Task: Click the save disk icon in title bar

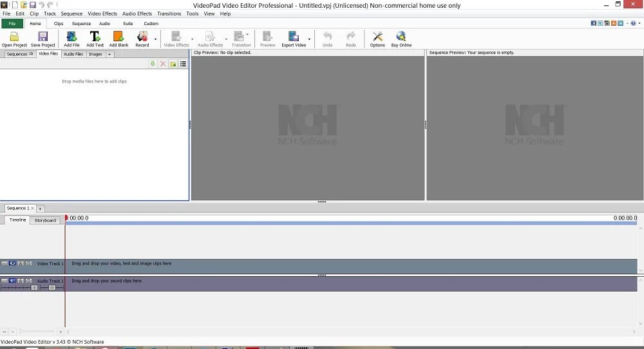Action: coord(32,5)
